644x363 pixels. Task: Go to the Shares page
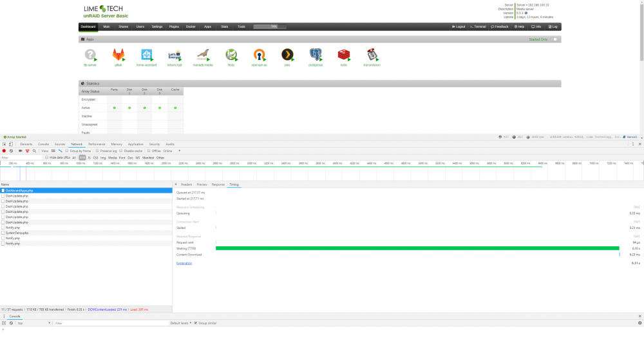pos(123,26)
